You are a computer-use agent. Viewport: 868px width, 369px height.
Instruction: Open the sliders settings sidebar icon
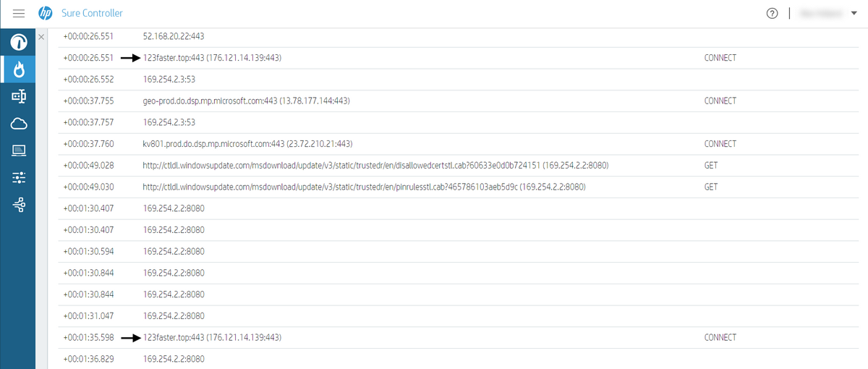(18, 178)
